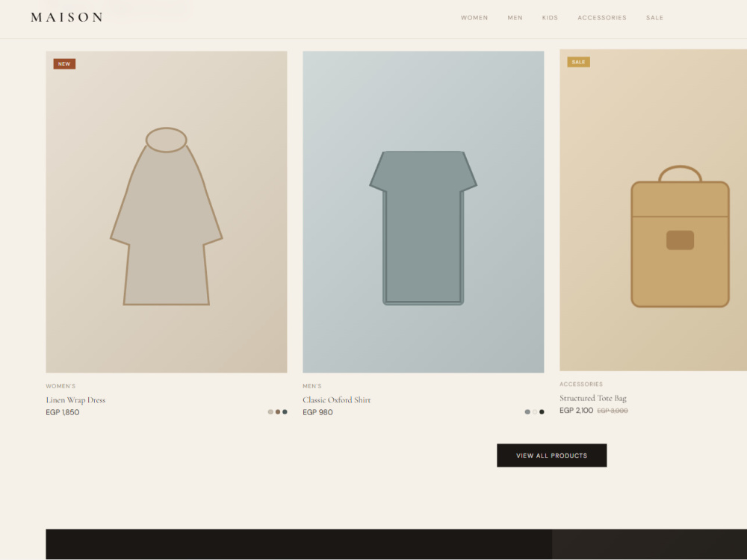The image size is (747, 560).
Task: Click the Classic Oxford Shirt product image
Action: point(423,212)
